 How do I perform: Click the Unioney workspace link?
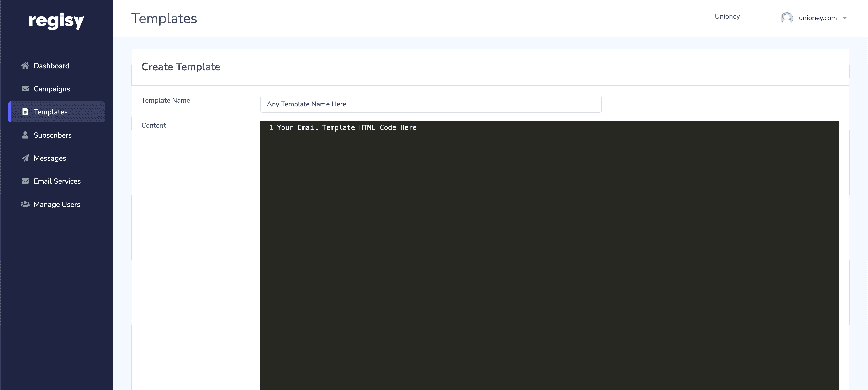727,17
